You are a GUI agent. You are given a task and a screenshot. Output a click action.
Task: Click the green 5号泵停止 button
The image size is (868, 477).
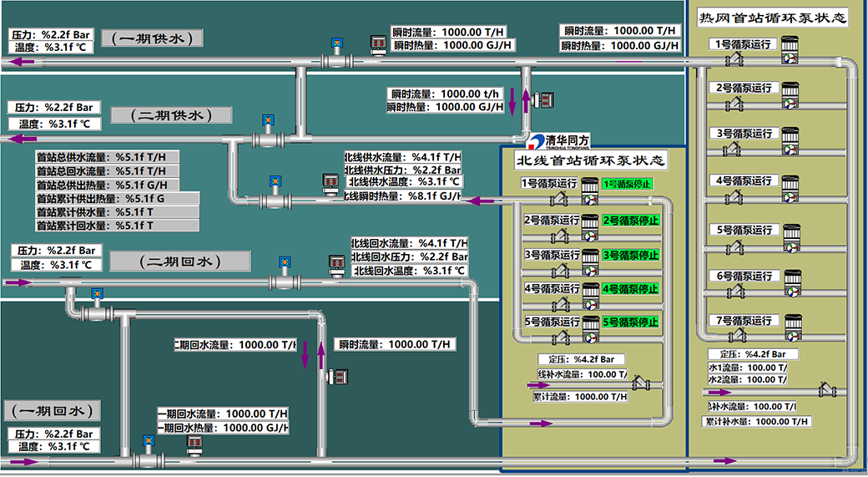(x=631, y=322)
